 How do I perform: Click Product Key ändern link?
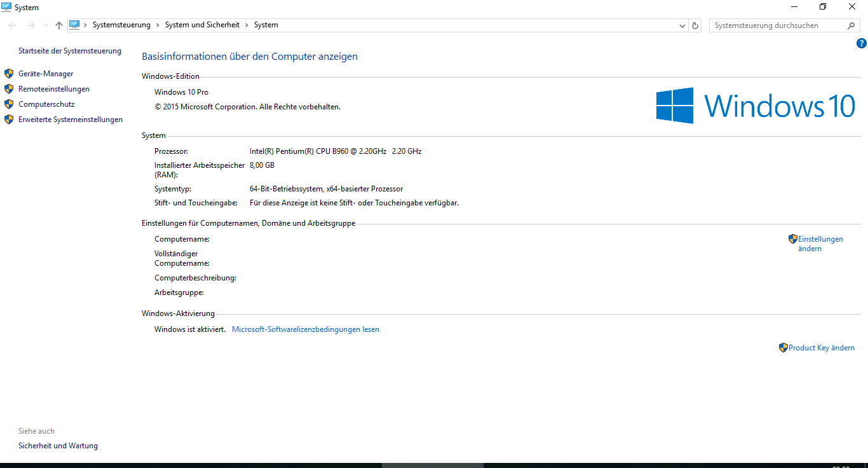[822, 348]
